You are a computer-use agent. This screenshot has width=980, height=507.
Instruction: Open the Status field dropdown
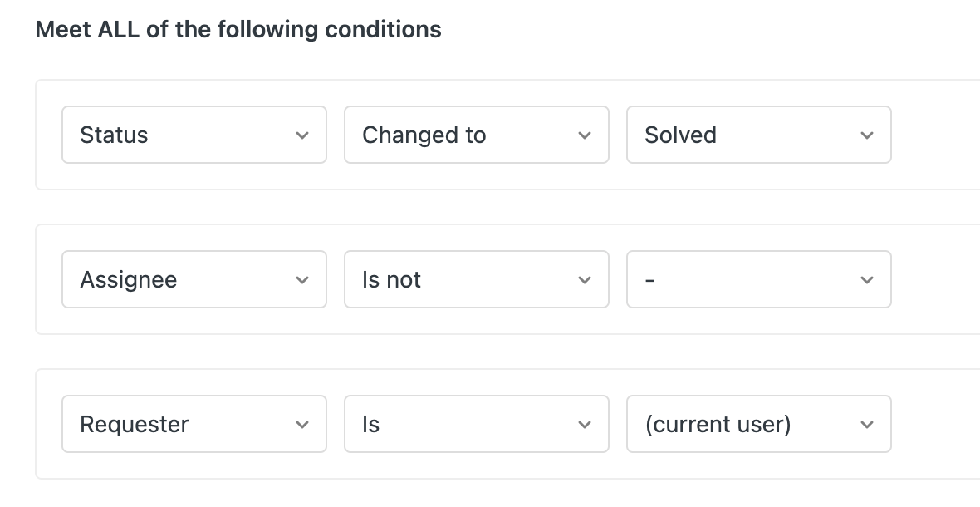point(194,135)
